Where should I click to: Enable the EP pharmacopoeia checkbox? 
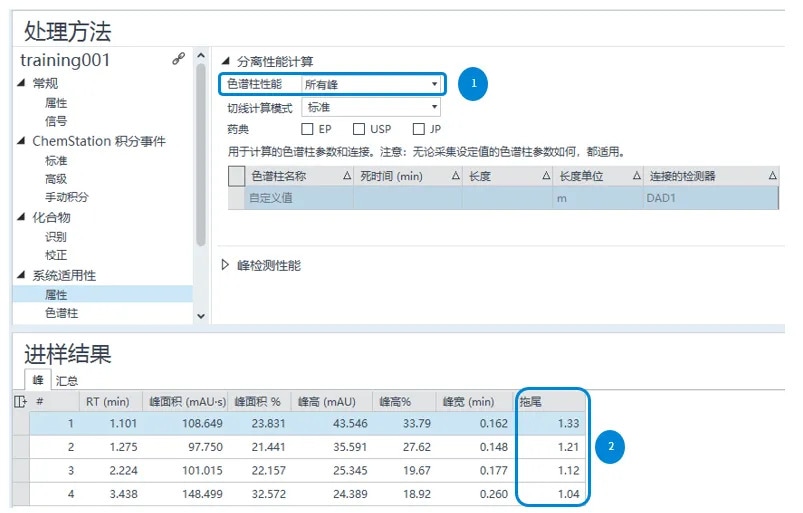(x=308, y=129)
